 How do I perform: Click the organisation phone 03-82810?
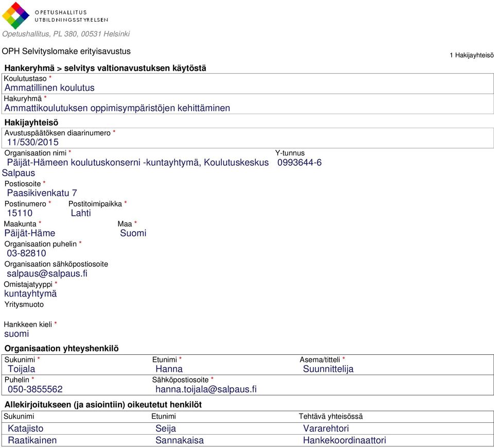(x=26, y=253)
